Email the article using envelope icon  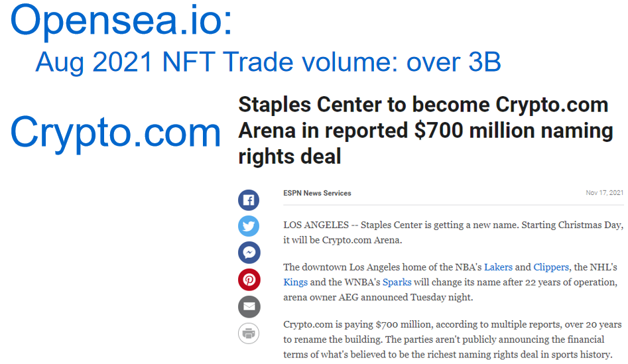(x=249, y=307)
